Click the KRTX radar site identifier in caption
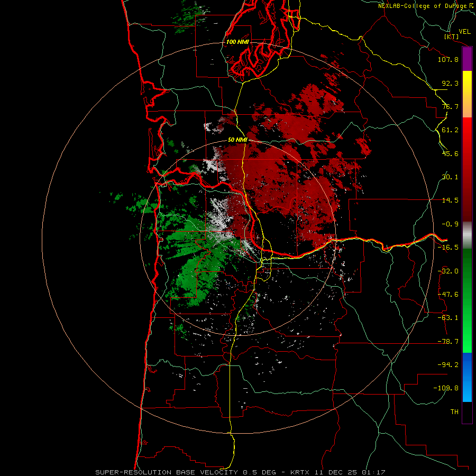The width and height of the screenshot is (476, 476). 301,472
